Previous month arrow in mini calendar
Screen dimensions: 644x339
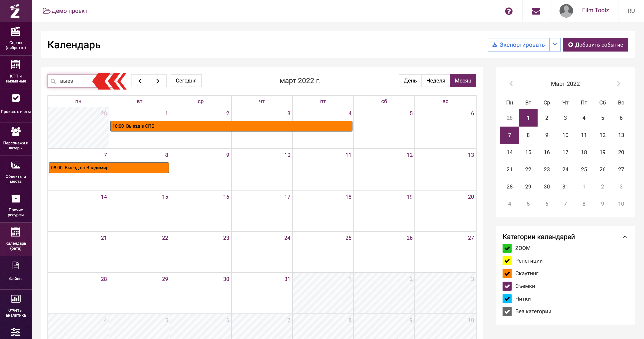511,83
